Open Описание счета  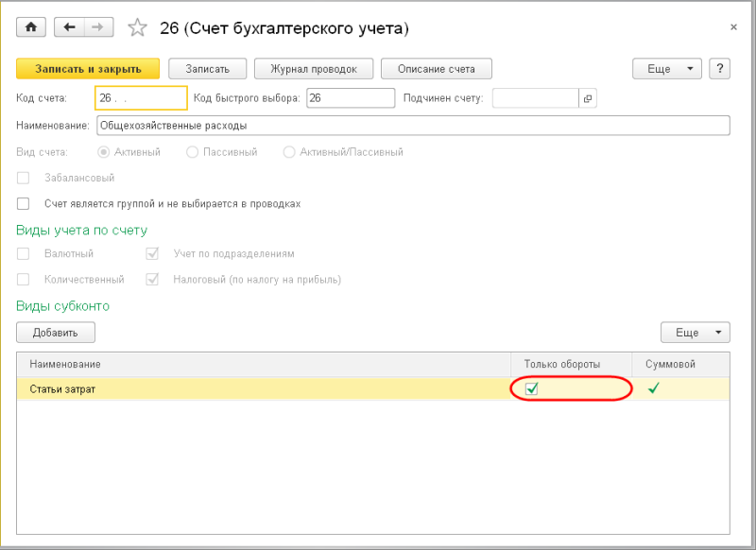pyautogui.click(x=436, y=69)
